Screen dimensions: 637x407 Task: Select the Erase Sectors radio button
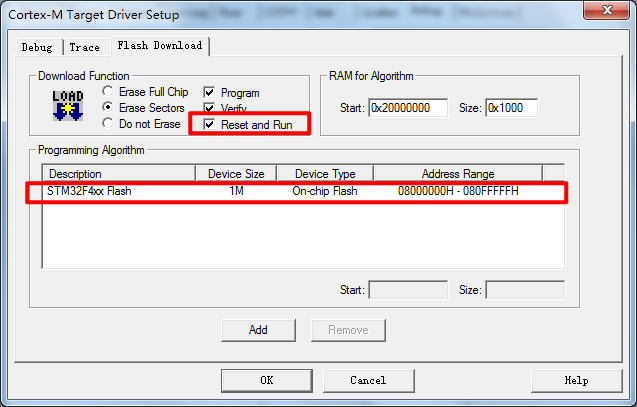tap(107, 108)
